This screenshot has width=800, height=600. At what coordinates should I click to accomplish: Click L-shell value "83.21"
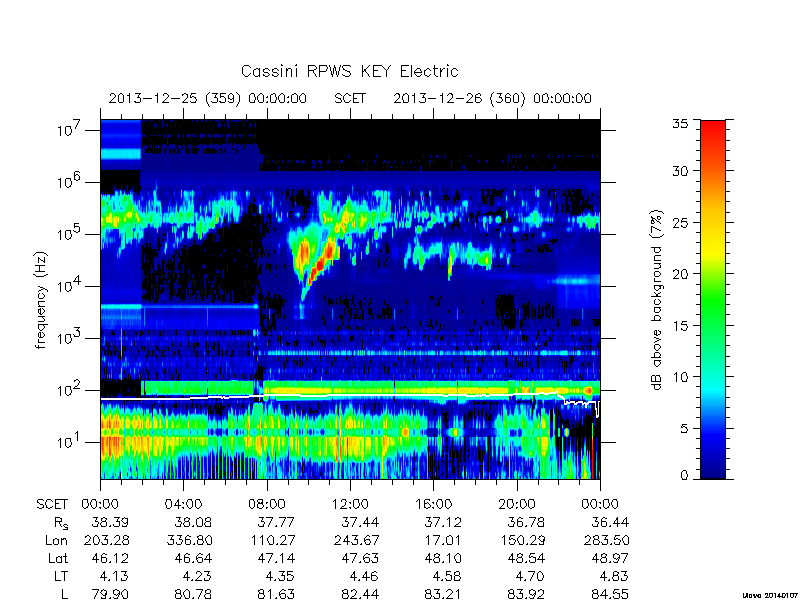443,594
